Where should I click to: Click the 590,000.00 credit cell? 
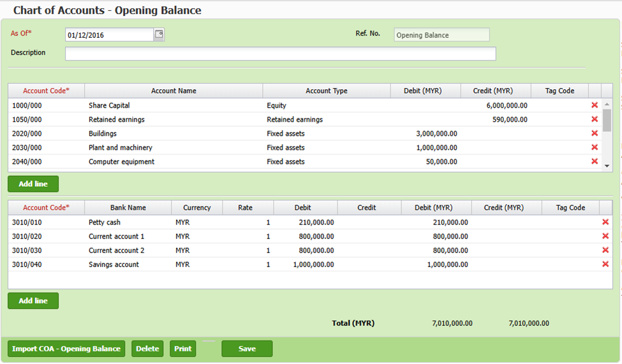(x=496, y=119)
